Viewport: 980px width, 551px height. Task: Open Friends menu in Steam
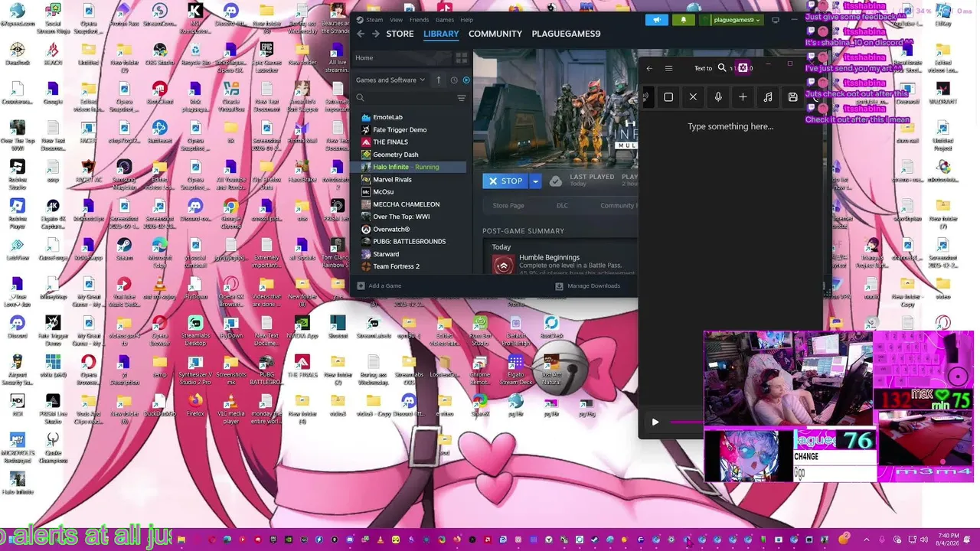click(x=419, y=20)
